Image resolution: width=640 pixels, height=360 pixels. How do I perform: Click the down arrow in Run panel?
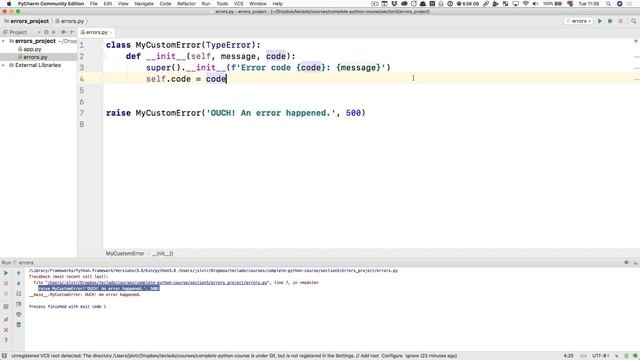coord(18,283)
